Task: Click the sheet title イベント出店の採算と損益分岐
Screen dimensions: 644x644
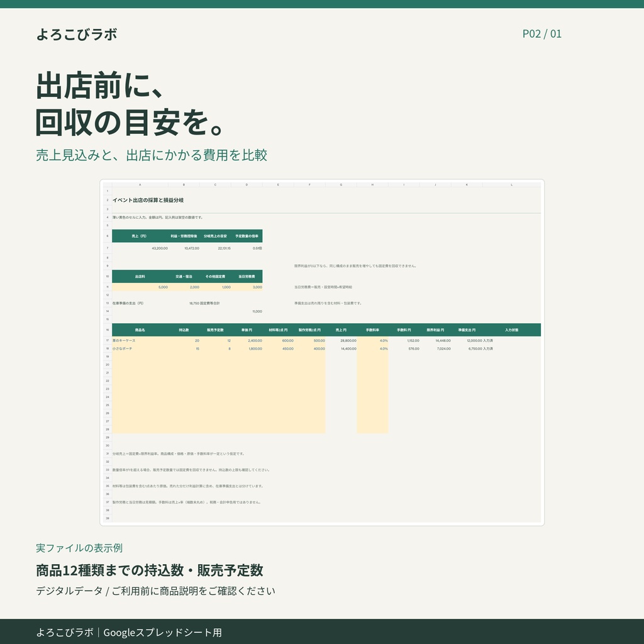Action: click(148, 200)
